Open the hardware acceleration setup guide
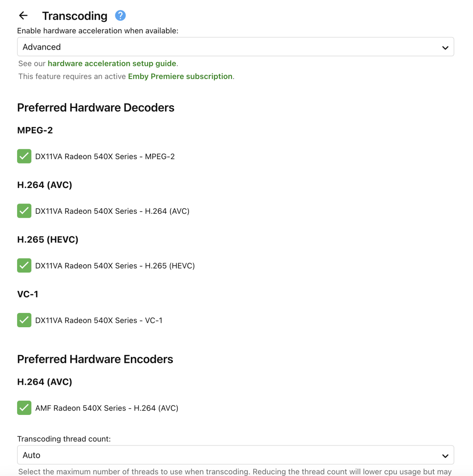Screen dimensions: 473x476 pos(112,63)
